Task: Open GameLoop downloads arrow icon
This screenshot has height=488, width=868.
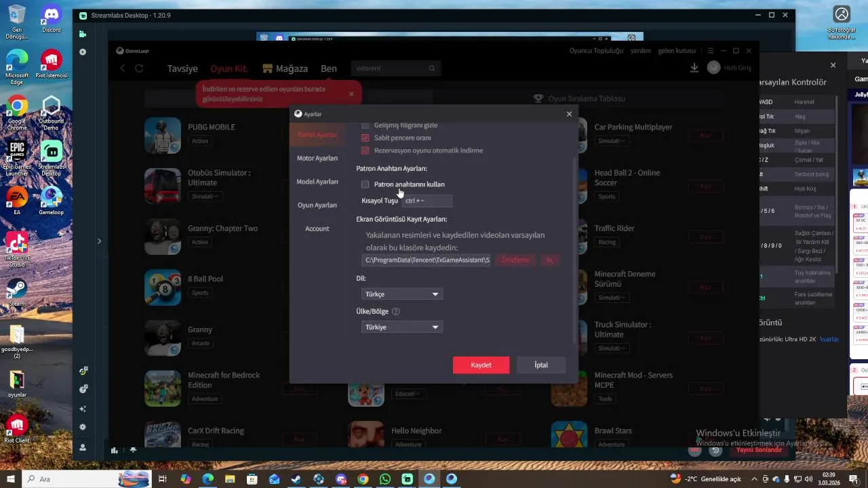Action: [x=694, y=68]
